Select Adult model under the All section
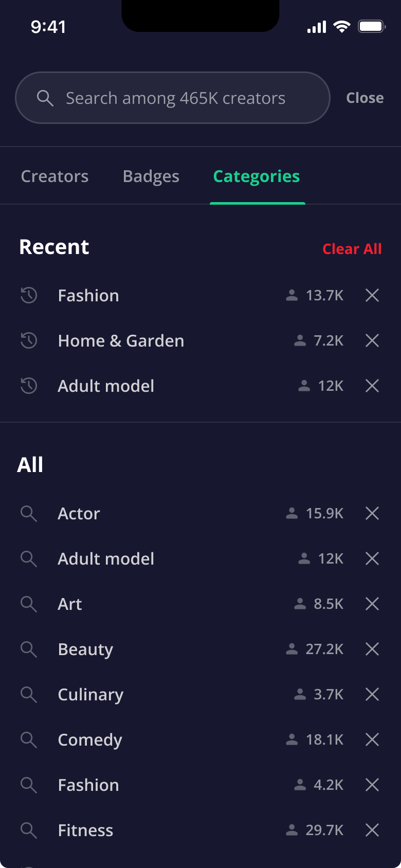The image size is (401, 868). tap(106, 558)
